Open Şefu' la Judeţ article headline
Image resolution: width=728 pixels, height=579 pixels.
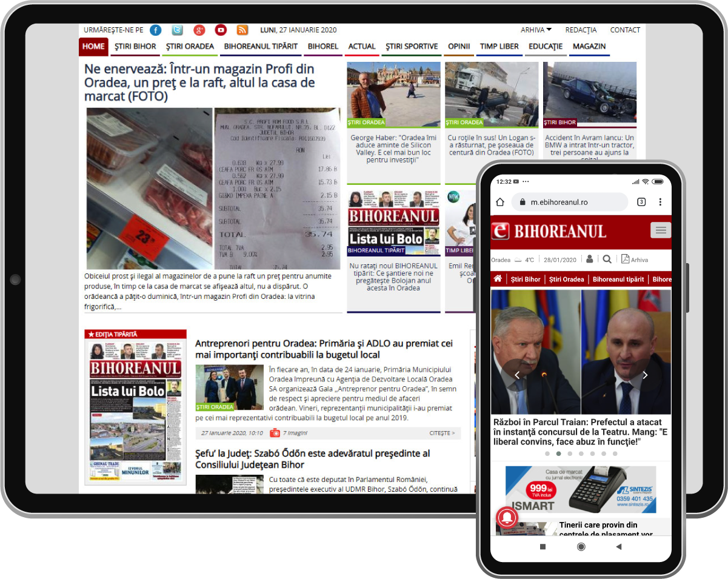click(312, 459)
